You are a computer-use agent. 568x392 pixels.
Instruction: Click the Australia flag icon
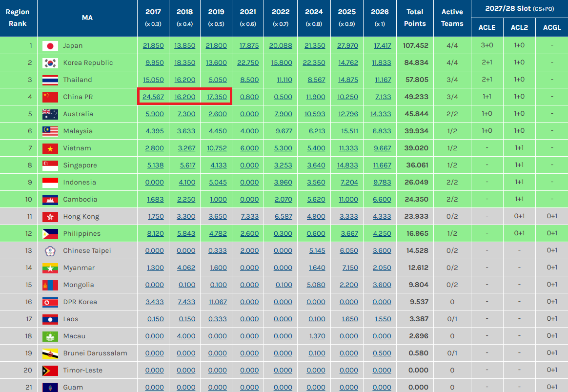click(50, 114)
